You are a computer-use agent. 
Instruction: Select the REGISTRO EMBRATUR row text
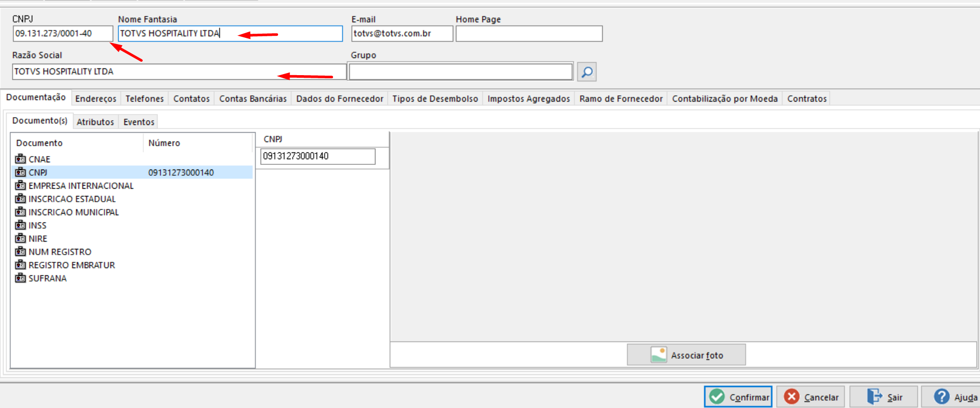(x=72, y=265)
